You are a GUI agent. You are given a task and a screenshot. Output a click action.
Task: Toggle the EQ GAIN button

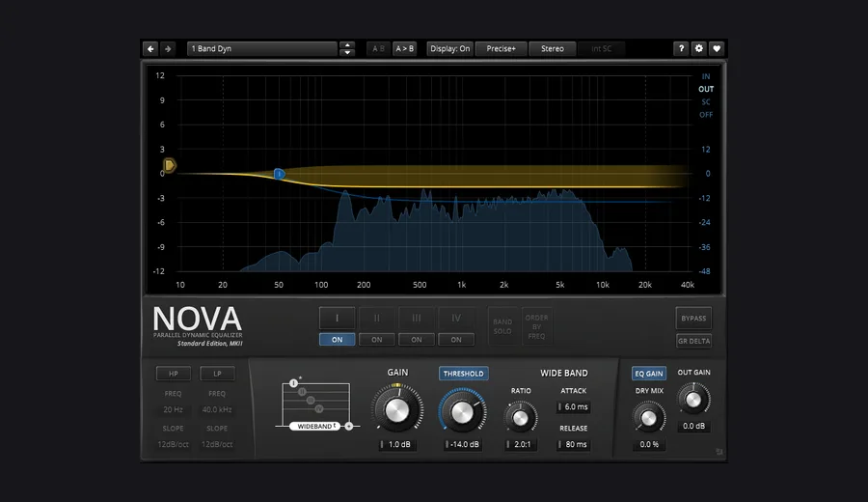point(649,374)
